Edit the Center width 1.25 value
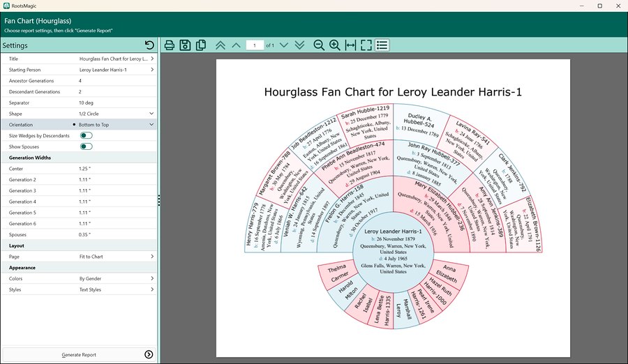The image size is (628, 364). click(84, 169)
